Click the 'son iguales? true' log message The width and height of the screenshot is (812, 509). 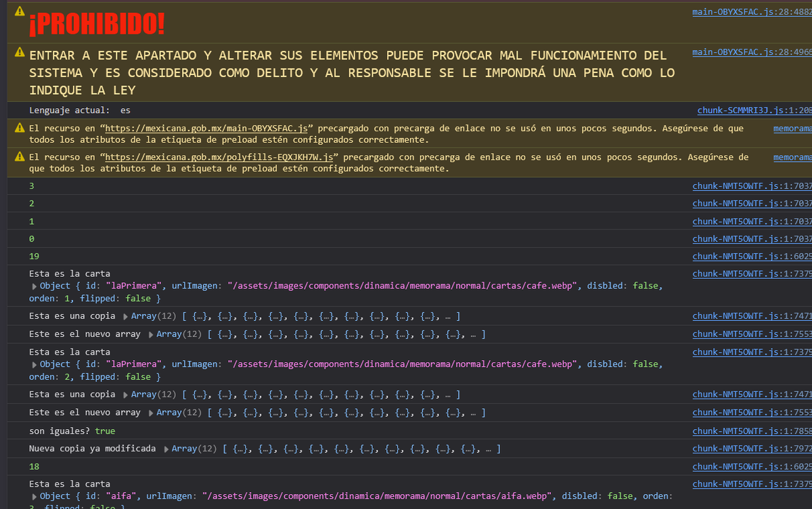pos(72,430)
